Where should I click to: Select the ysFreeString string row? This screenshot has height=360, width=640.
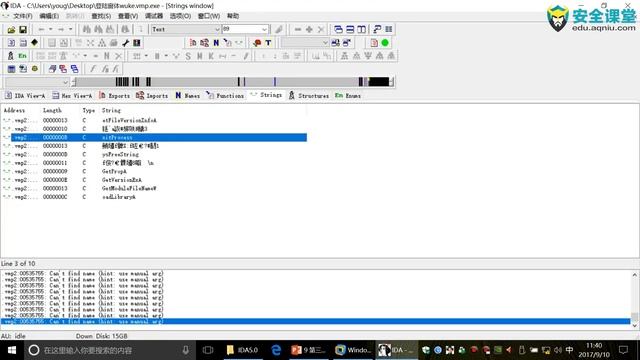click(155, 154)
